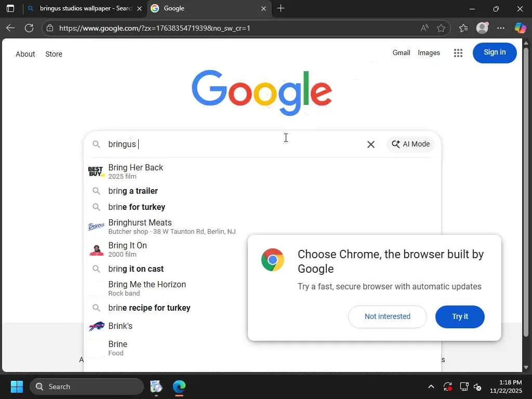Choose the Bring Her Back suggestion

[x=262, y=171]
